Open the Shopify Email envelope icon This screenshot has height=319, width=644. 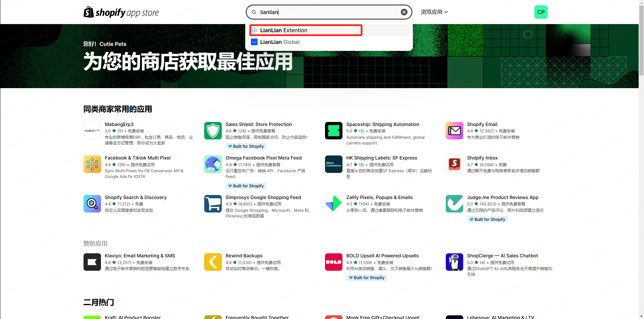point(454,131)
